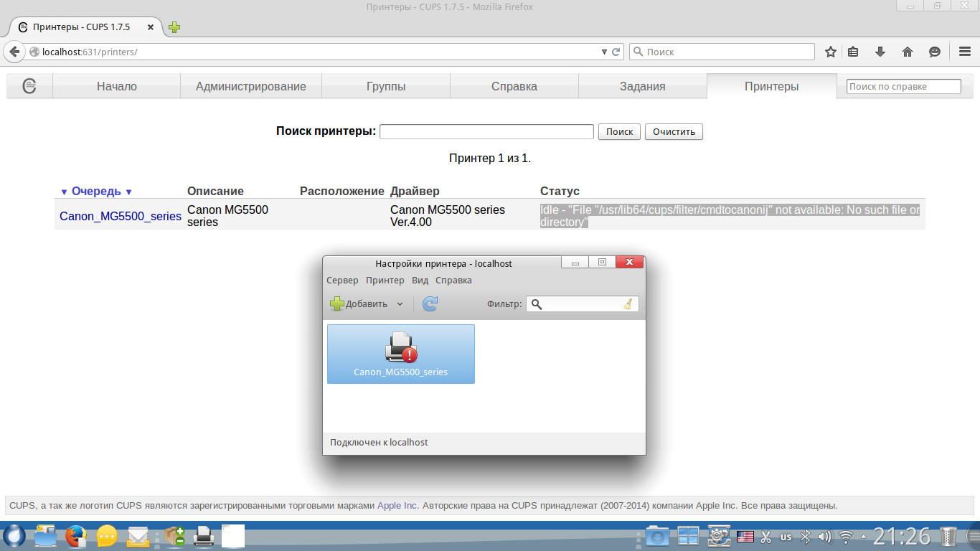Click the Firefox Hello smiley icon

935,52
